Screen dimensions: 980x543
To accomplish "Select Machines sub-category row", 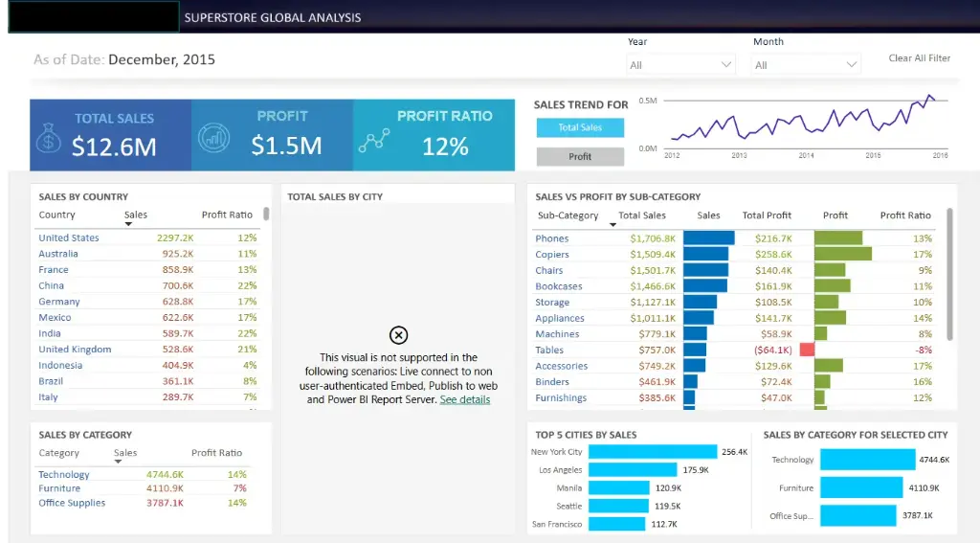I will 734,334.
